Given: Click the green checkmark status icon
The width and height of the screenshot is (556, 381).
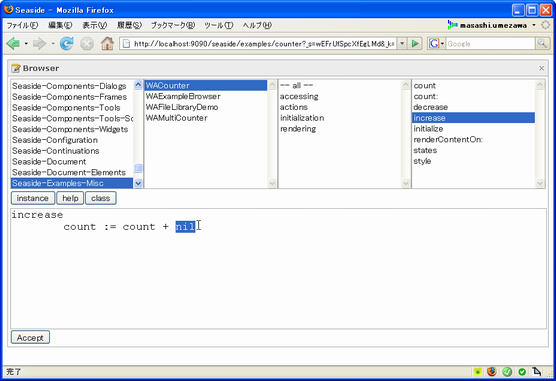Looking at the screenshot, I should pos(507,372).
